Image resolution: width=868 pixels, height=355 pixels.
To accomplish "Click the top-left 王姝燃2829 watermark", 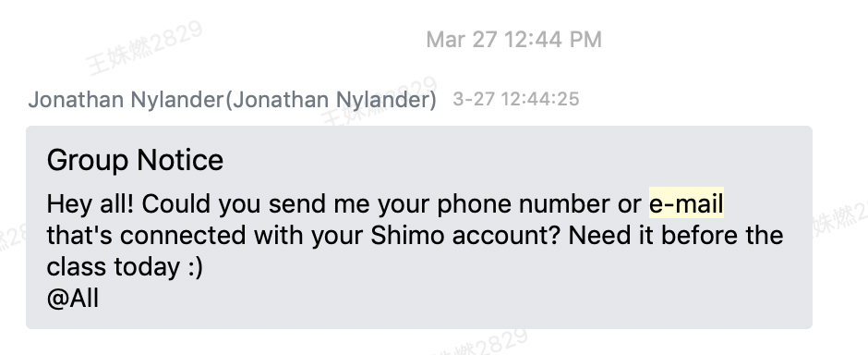I will click(x=144, y=48).
